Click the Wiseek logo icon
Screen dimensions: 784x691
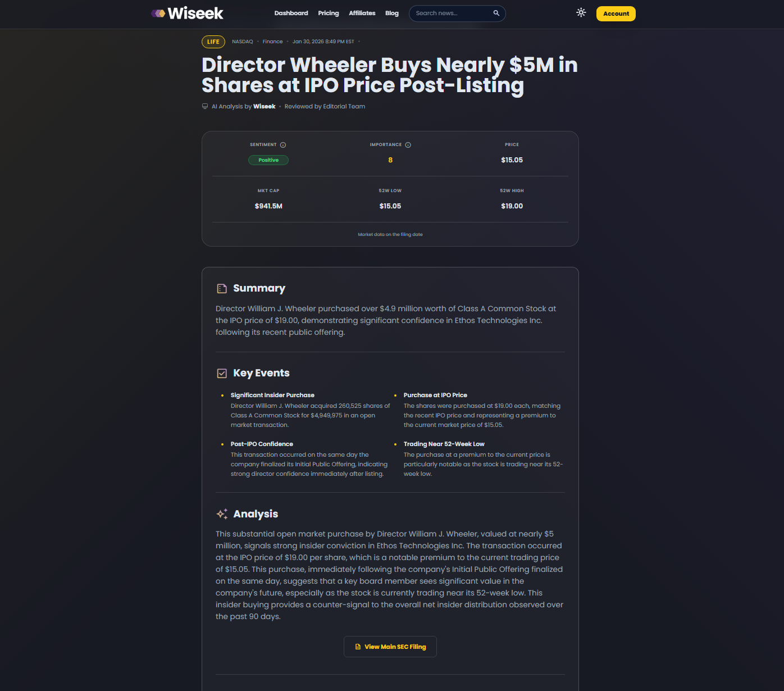(x=157, y=12)
